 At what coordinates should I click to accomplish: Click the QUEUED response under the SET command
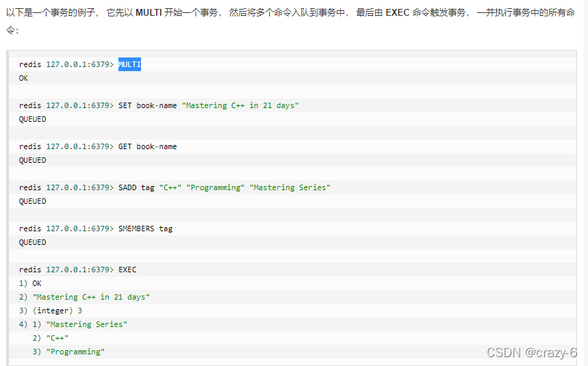click(32, 119)
